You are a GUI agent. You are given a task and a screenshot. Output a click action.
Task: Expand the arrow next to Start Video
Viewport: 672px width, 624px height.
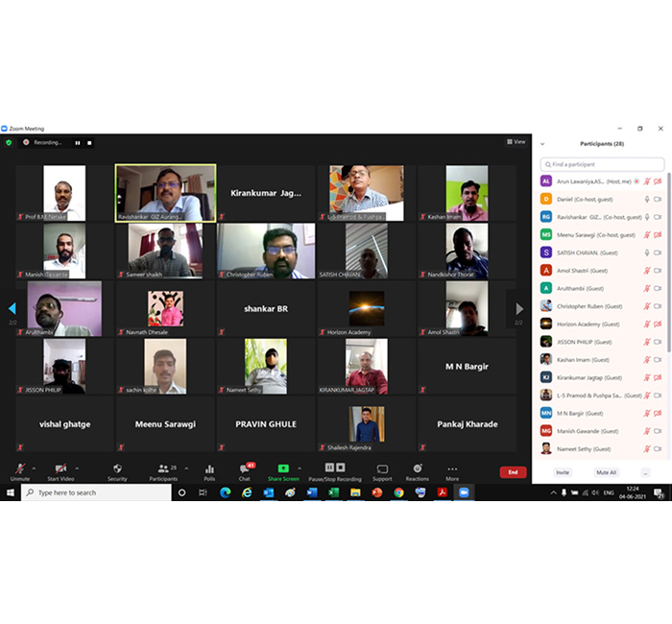pyautogui.click(x=77, y=468)
